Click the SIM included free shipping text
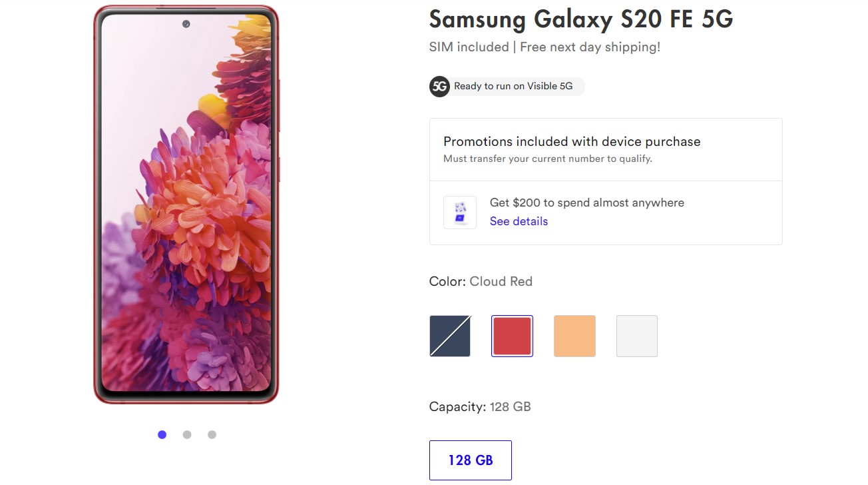Screen dimensions: 868x485 [x=544, y=47]
